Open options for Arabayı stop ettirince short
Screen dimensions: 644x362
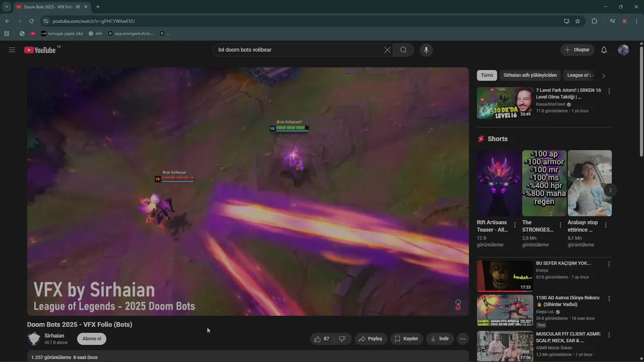point(606,225)
